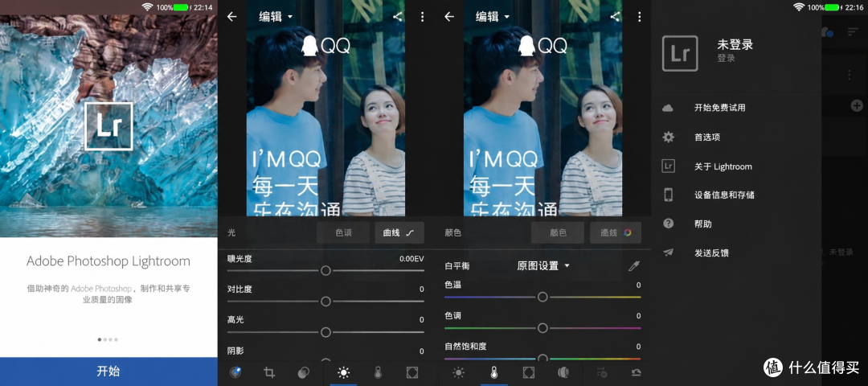Tap the 登录 sign-in link

[x=726, y=58]
